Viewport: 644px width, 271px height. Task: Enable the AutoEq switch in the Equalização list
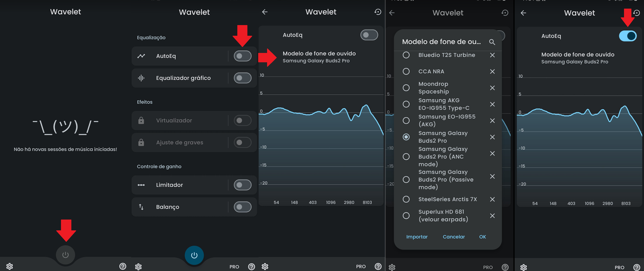point(243,56)
